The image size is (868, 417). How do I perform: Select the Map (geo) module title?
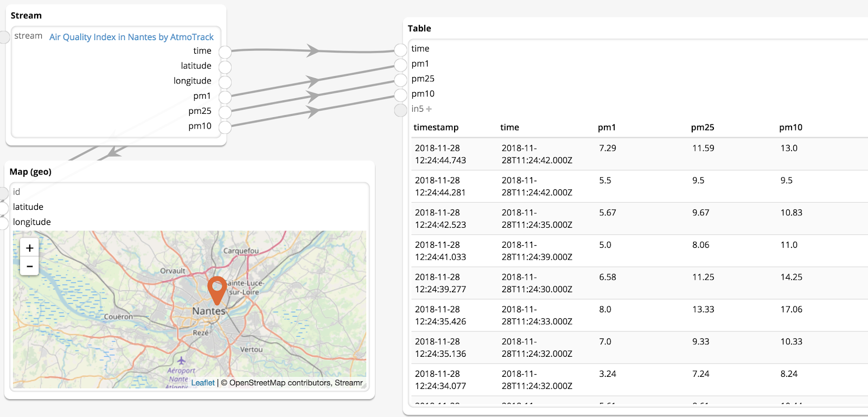coord(30,172)
